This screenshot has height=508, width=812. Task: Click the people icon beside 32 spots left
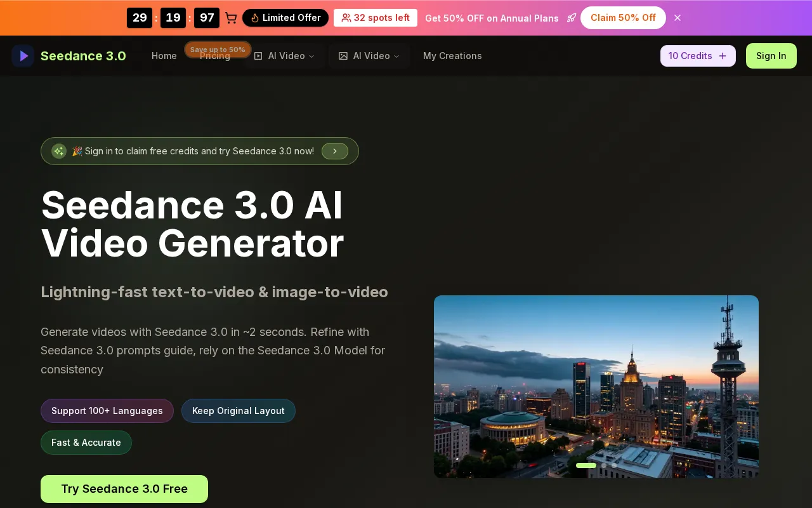point(346,18)
